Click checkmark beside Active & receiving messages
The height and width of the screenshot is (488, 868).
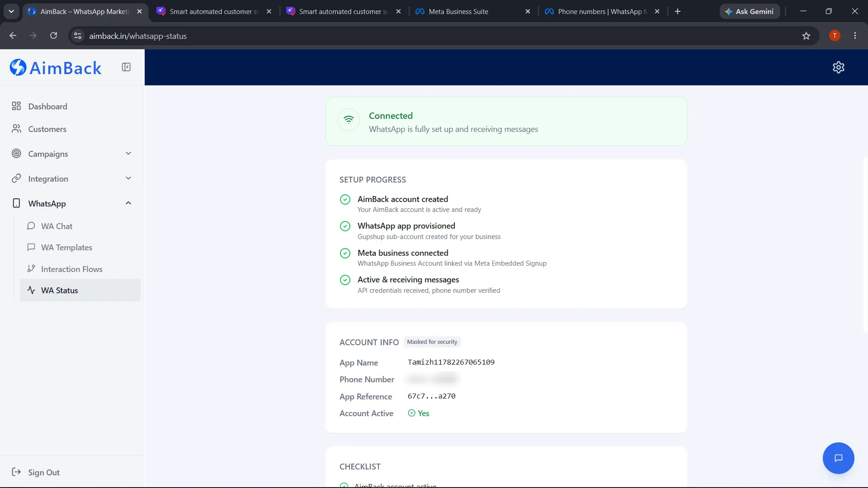click(345, 280)
